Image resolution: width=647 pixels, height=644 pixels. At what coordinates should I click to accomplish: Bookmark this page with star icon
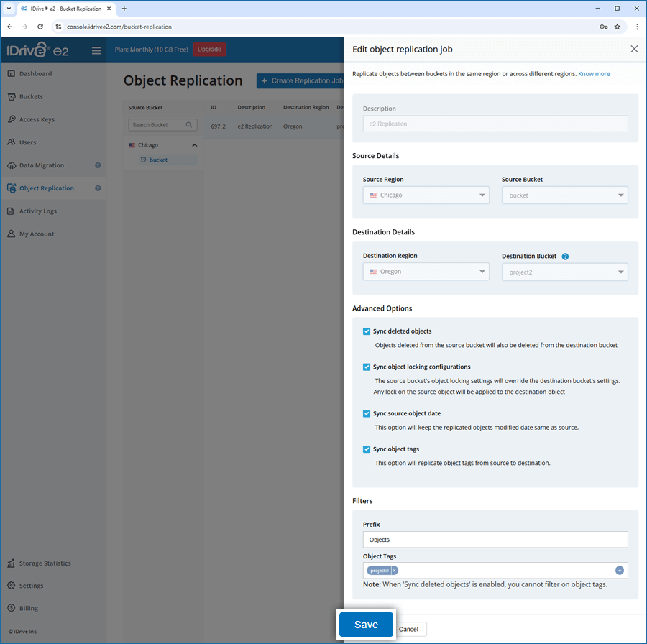pyautogui.click(x=618, y=27)
